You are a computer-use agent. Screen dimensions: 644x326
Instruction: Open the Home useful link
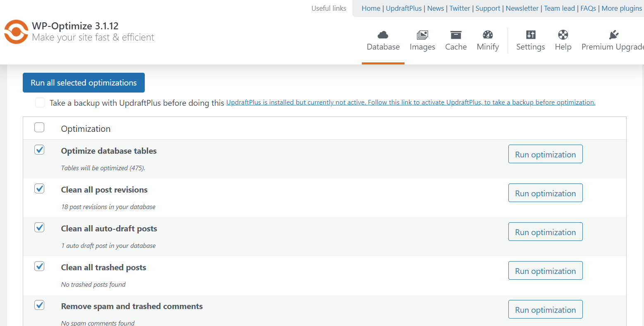(x=371, y=8)
